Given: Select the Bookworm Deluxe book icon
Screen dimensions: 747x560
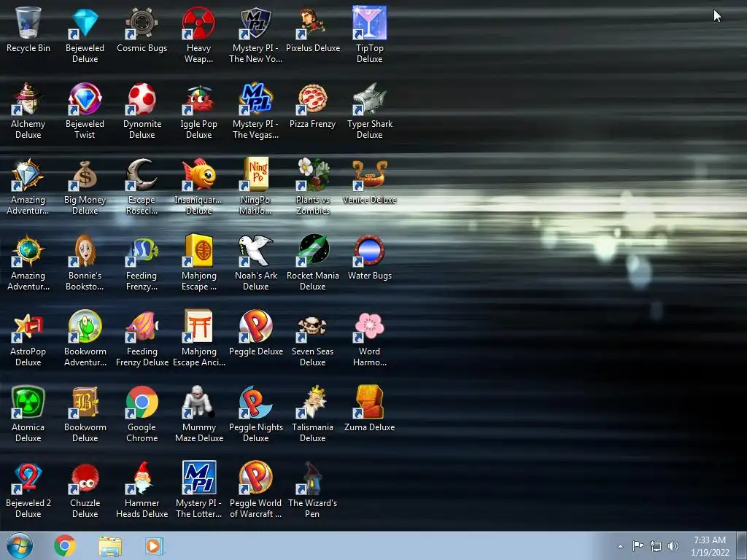Looking at the screenshot, I should (85, 402).
